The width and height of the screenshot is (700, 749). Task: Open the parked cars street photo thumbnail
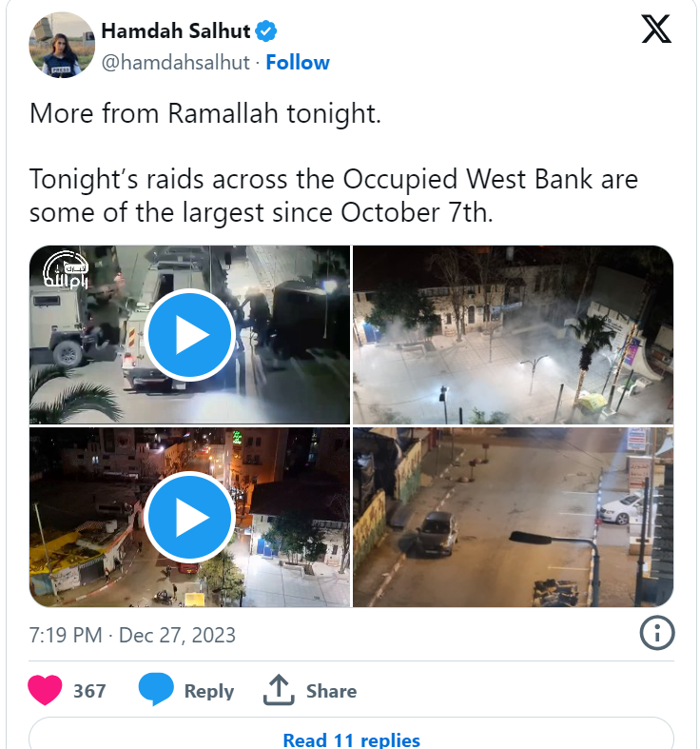click(514, 518)
